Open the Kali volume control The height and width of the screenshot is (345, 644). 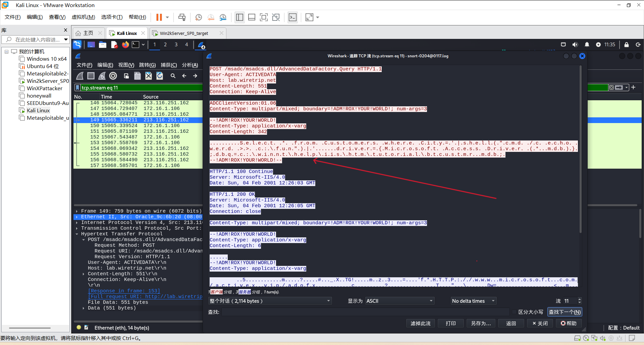pyautogui.click(x=575, y=45)
